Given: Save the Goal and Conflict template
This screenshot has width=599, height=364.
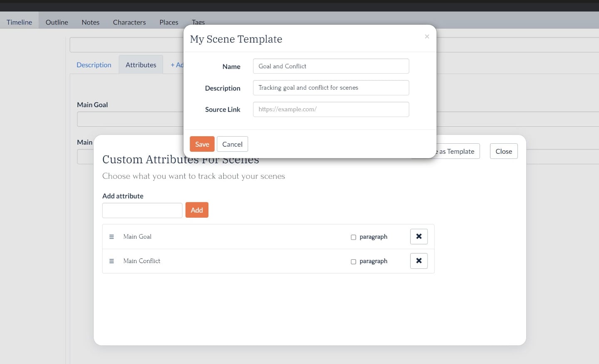Looking at the screenshot, I should coord(202,144).
